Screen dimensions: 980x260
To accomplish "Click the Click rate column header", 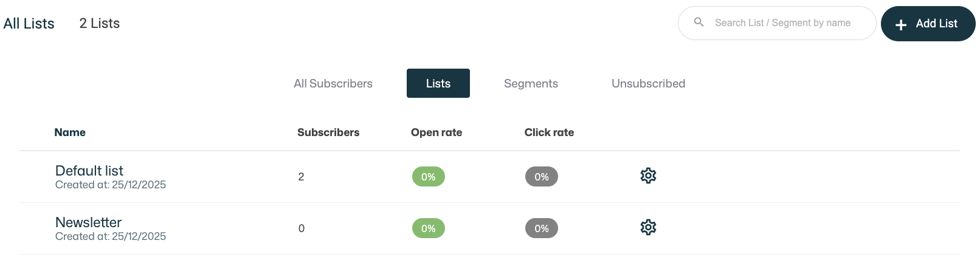I will [x=549, y=132].
